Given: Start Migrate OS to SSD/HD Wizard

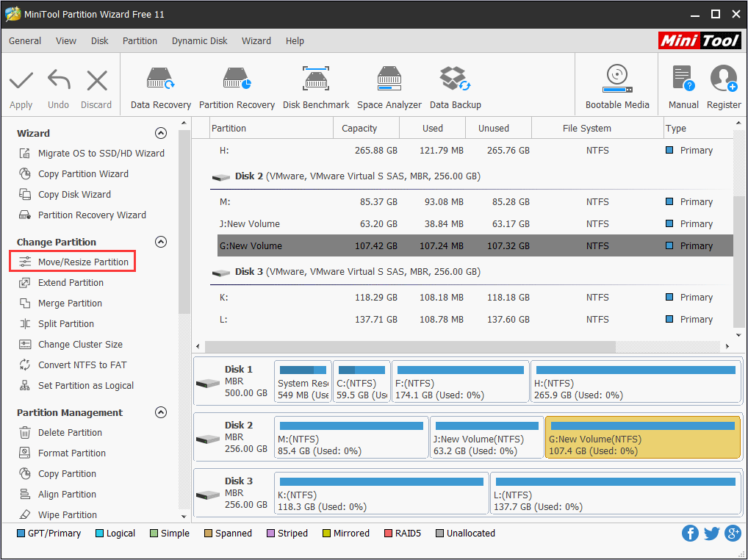Looking at the screenshot, I should pyautogui.click(x=92, y=153).
